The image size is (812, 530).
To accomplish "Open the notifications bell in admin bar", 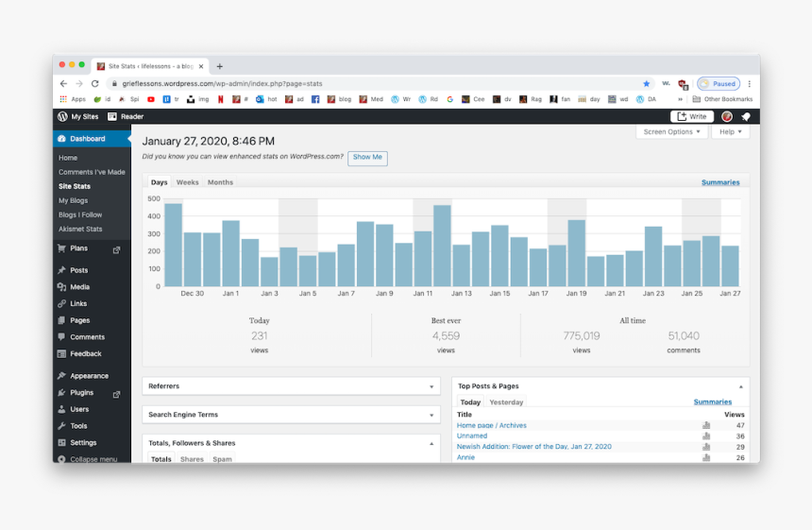I will [x=746, y=117].
